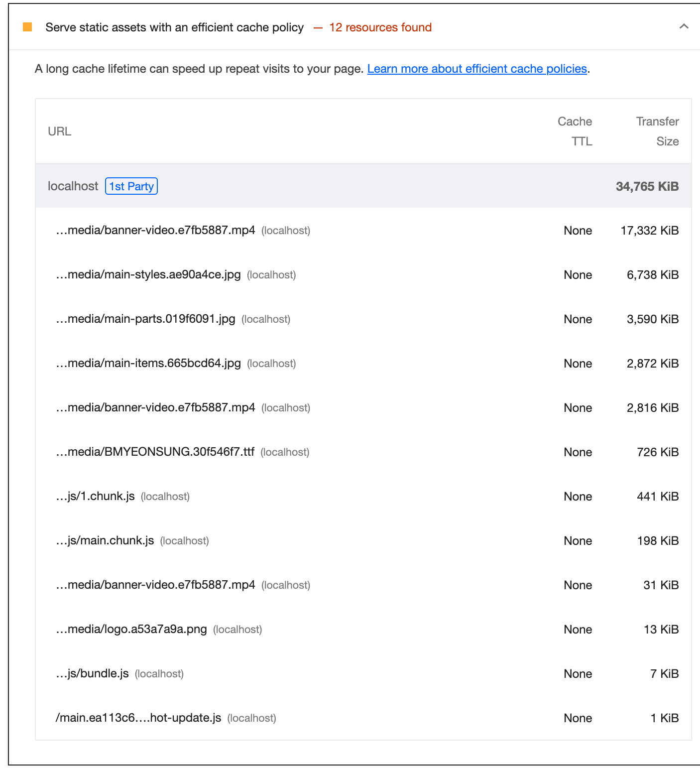Click the (localhost) label beside js/bundle.js
This screenshot has width=700, height=768.
click(x=159, y=674)
